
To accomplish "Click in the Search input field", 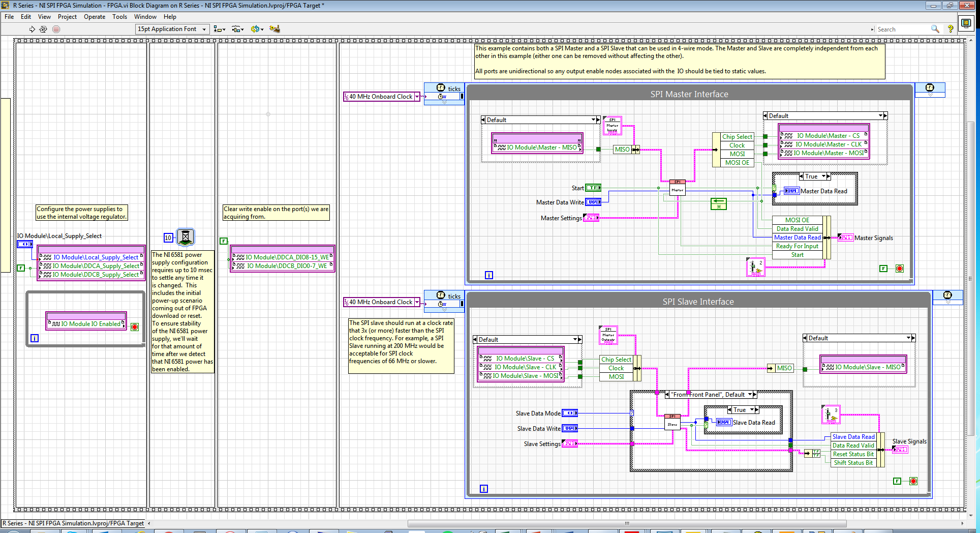I will click(902, 29).
